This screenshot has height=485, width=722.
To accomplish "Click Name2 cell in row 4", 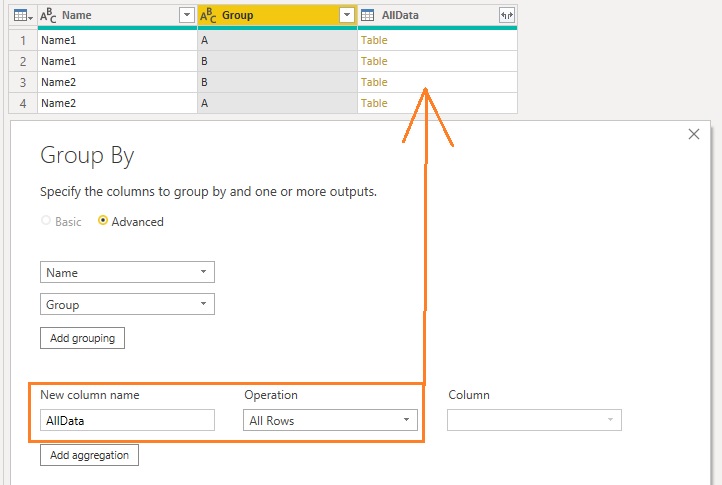I will point(117,103).
